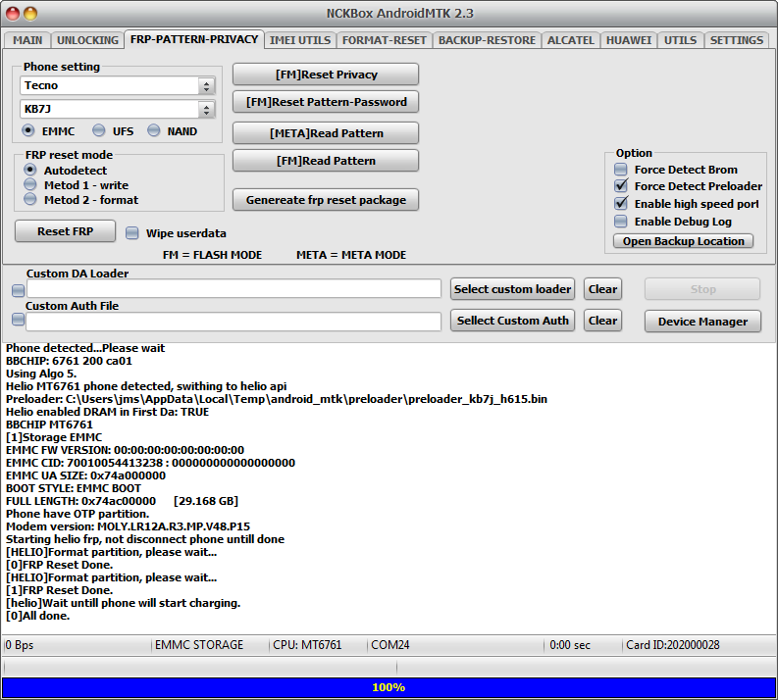The image size is (778, 700).
Task: Enable Force Detect Brom option
Action: pos(621,170)
